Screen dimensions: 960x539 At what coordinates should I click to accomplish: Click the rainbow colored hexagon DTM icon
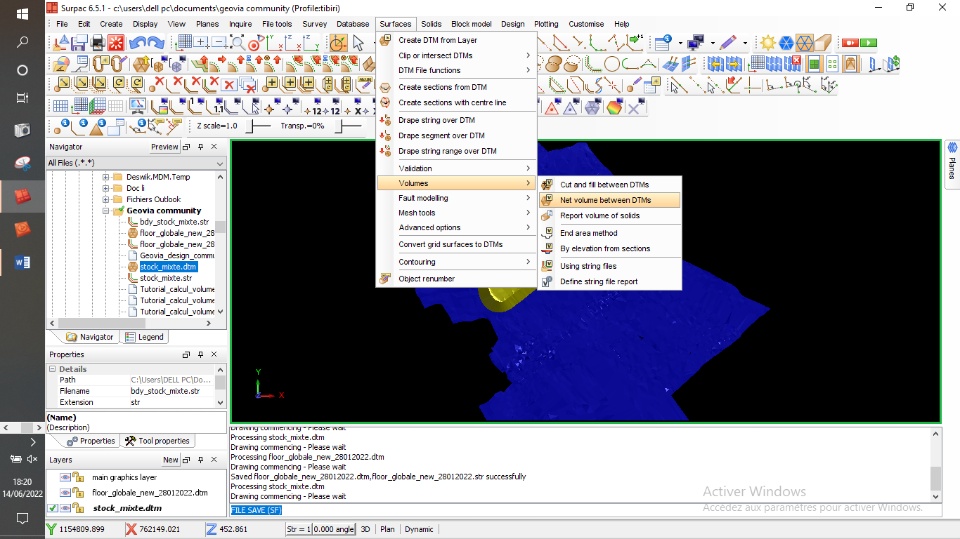pyautogui.click(x=614, y=107)
